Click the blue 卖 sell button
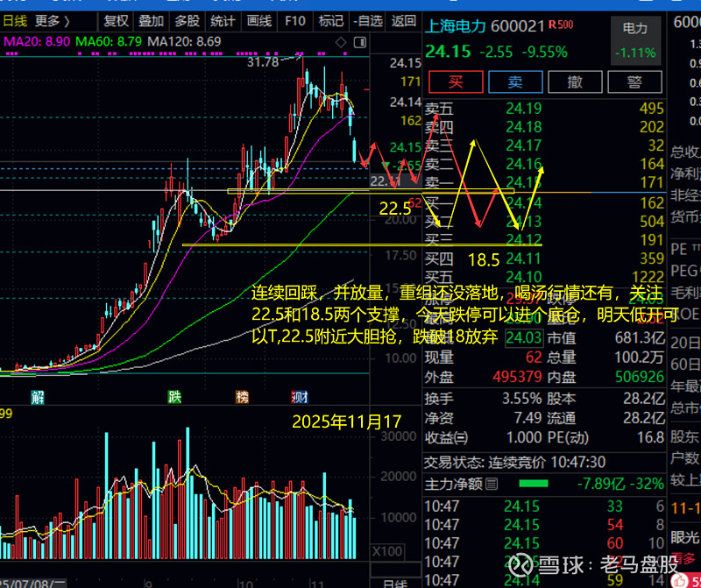Viewport: 701px width, 588px height. tap(515, 81)
